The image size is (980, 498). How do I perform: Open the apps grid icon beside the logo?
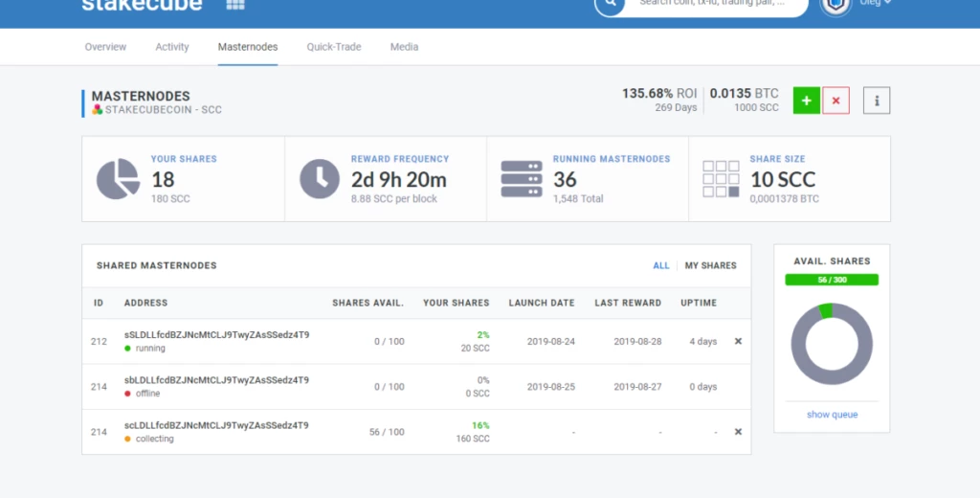[235, 5]
